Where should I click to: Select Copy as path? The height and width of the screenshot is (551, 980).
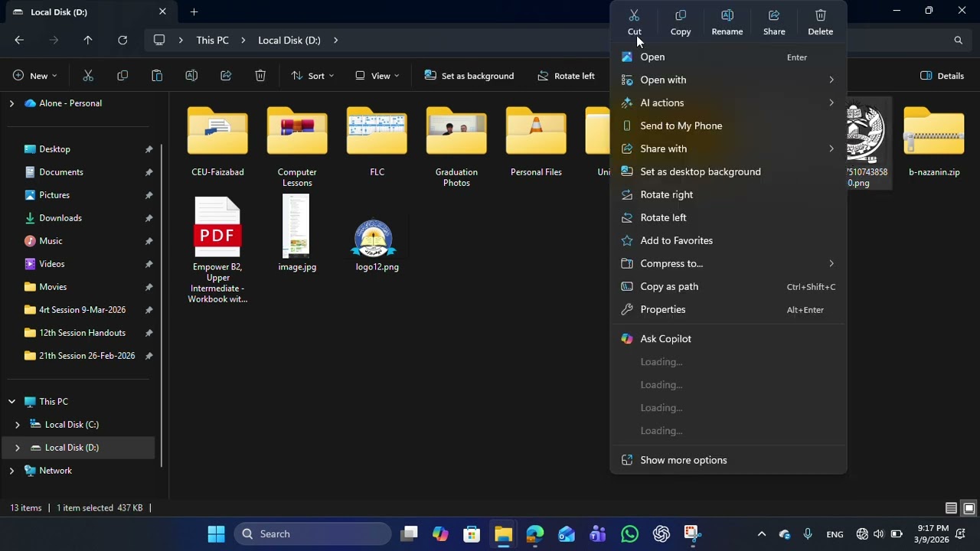(x=728, y=286)
